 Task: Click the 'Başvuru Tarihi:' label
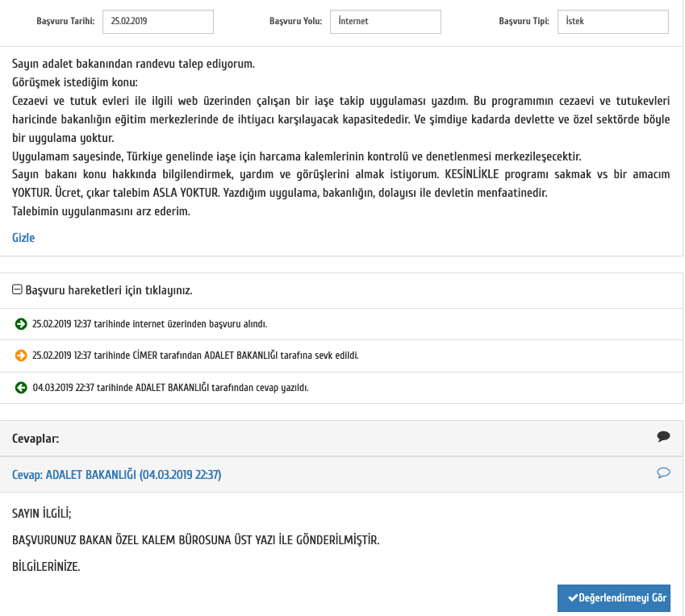pos(65,21)
